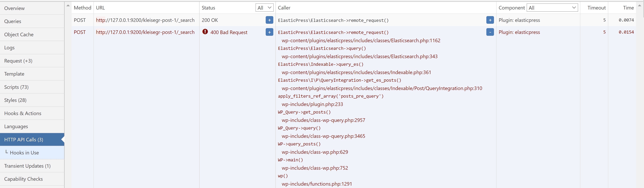Open the Elasticsearch.php:1162 source link
The height and width of the screenshot is (188, 644).
coord(361,40)
